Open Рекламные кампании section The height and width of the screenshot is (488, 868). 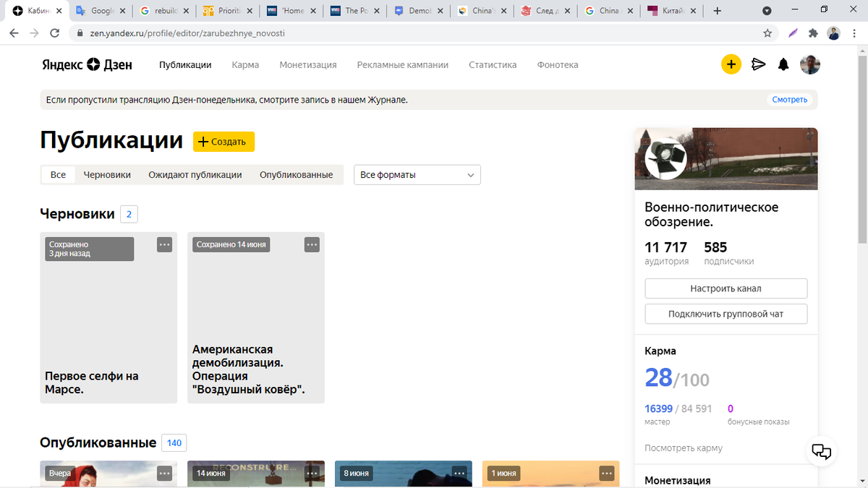[403, 64]
